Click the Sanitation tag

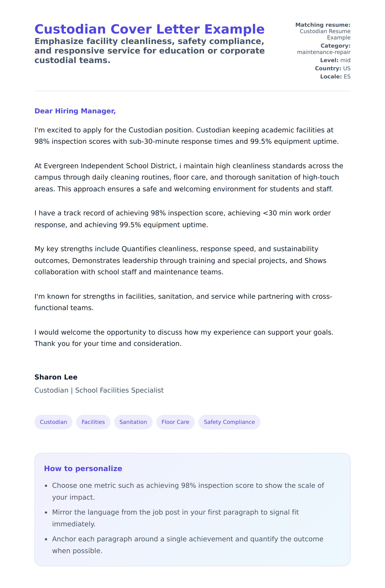click(x=133, y=422)
